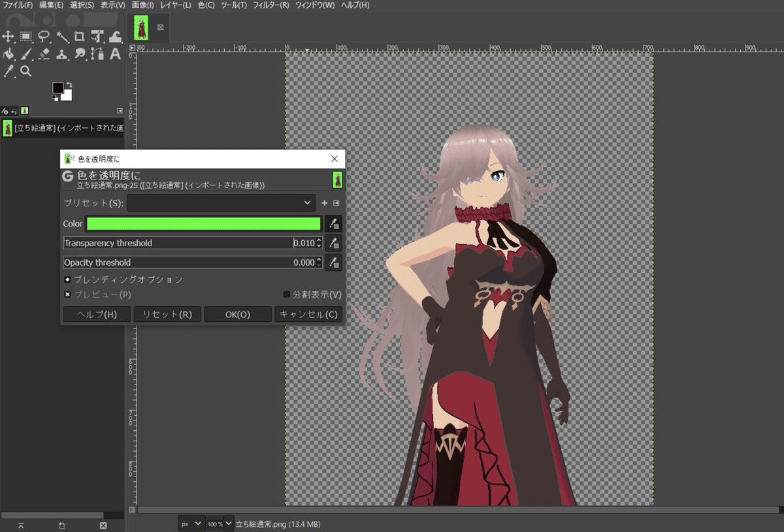Screen dimensions: 784x532
Task: Swap foreground and background colors
Action: (x=69, y=85)
